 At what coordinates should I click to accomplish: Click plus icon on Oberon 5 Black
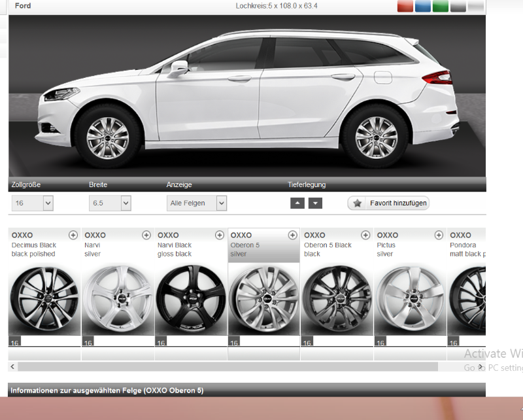coord(366,235)
